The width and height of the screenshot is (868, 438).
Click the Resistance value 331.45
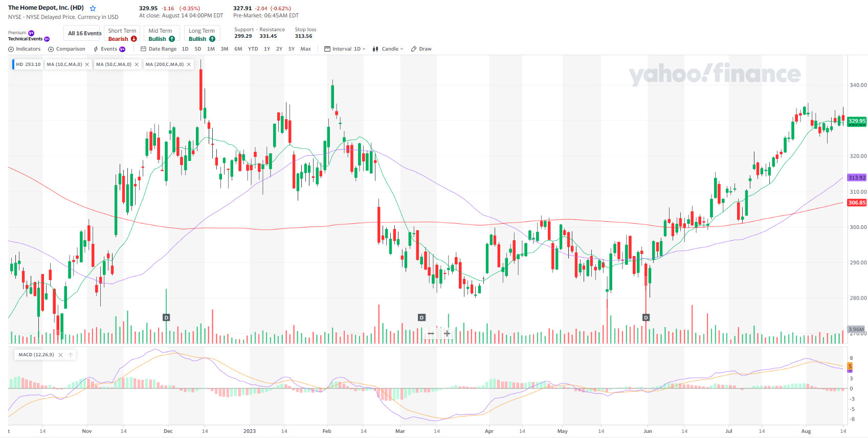point(268,36)
